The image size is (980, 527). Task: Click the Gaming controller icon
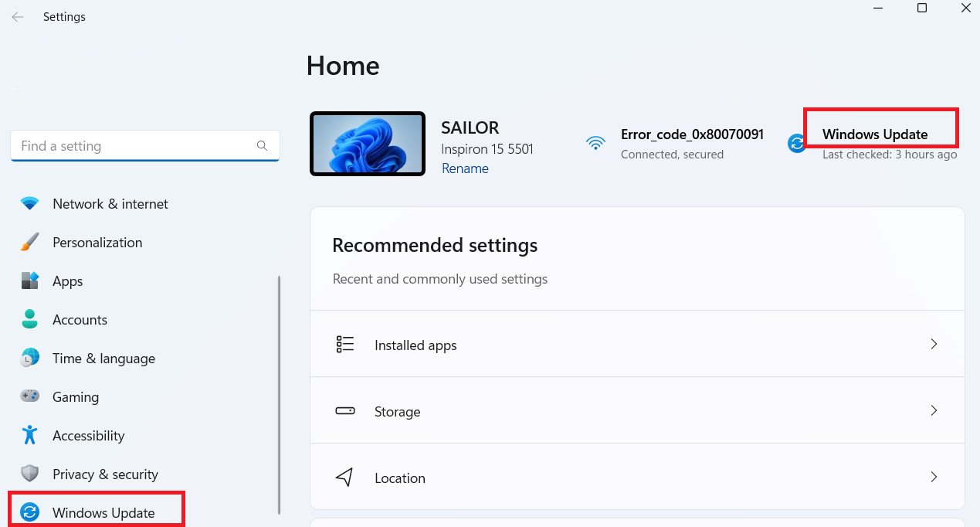tap(30, 396)
